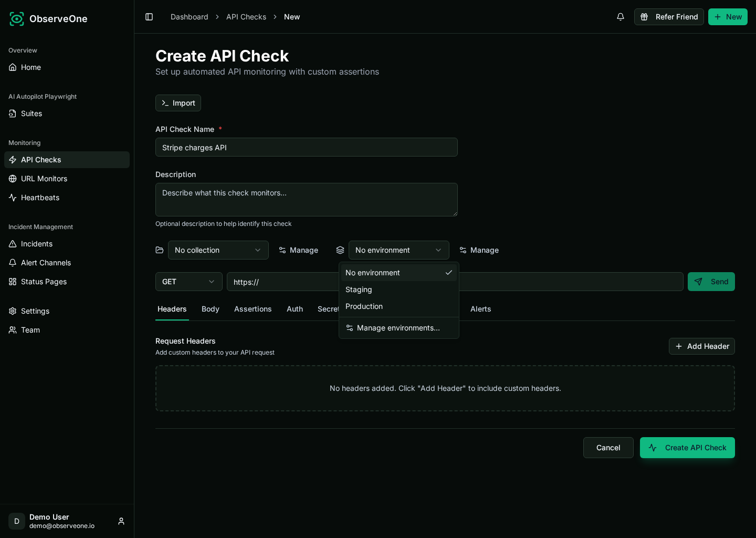Viewport: 756px width, 538px height.
Task: Switch to the Auth tab
Action: 295,309
